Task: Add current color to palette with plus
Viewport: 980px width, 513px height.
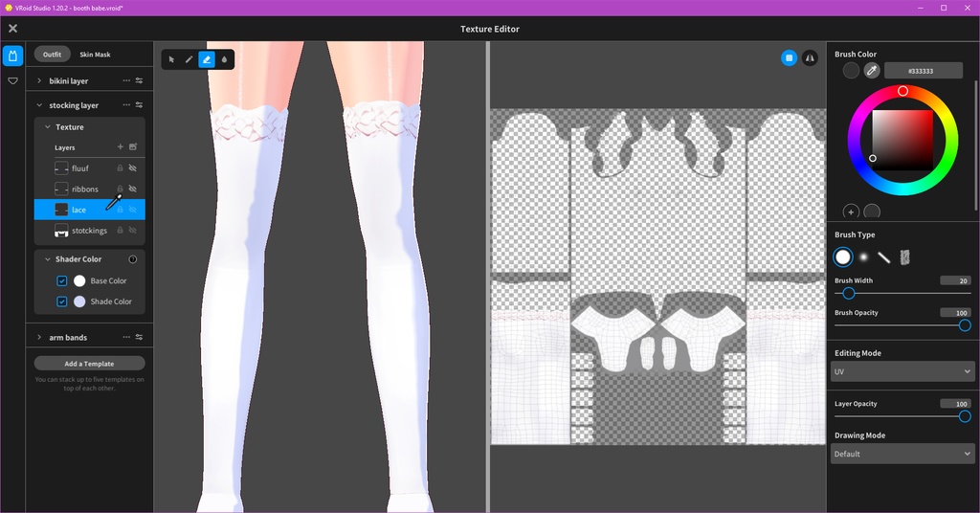Action: point(851,212)
